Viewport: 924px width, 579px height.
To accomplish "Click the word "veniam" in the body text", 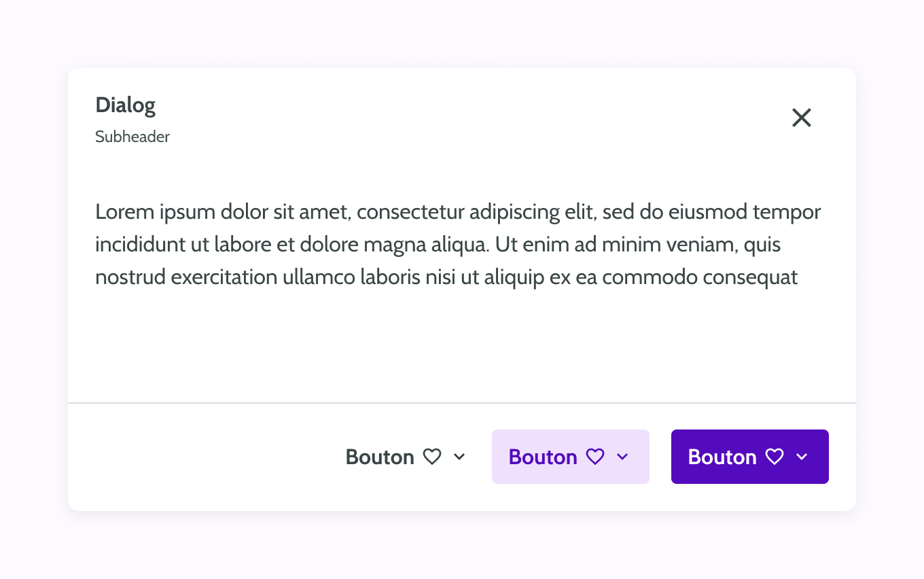I will pos(708,245).
